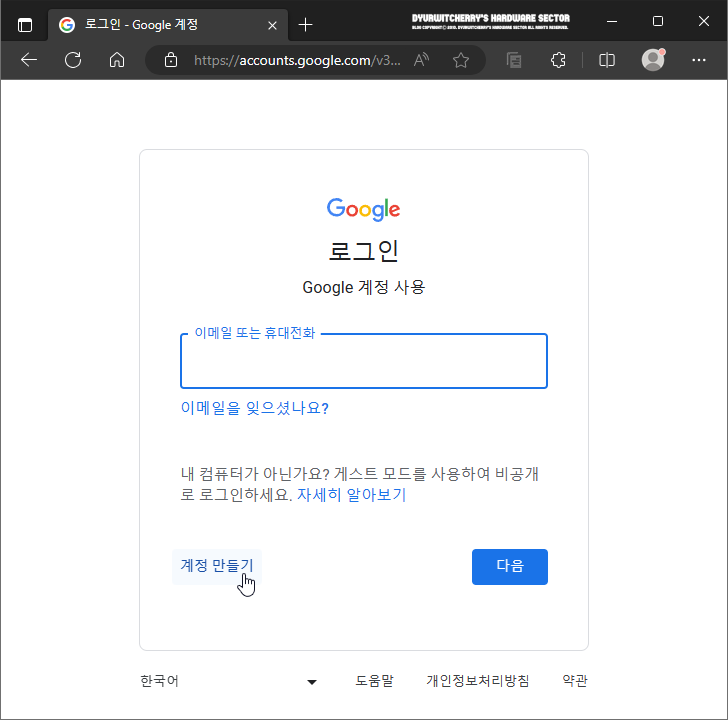Screen dimensions: 728x720
Task: Open 도움말 footer link
Action: 374,681
